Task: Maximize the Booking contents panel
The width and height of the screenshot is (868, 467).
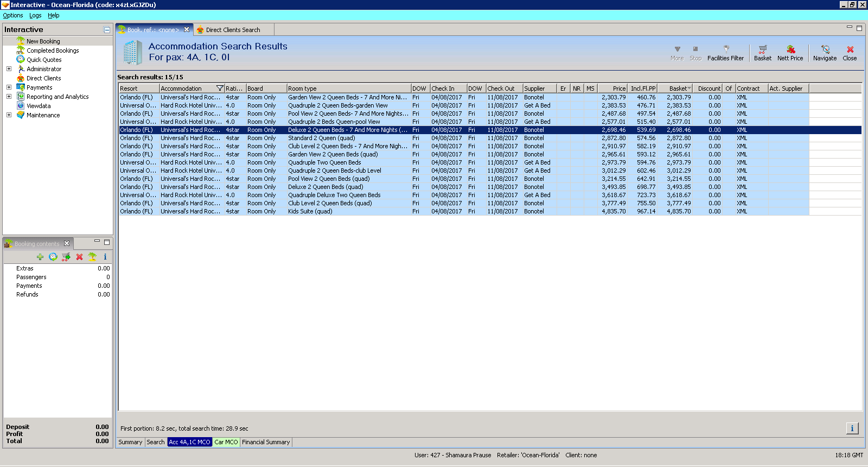Action: click(107, 242)
